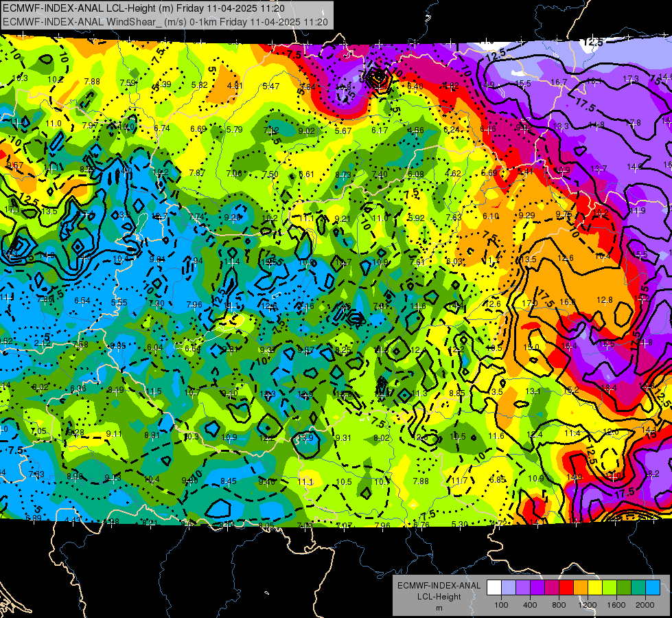Click the wind shear value 8.81

[x=152, y=435]
